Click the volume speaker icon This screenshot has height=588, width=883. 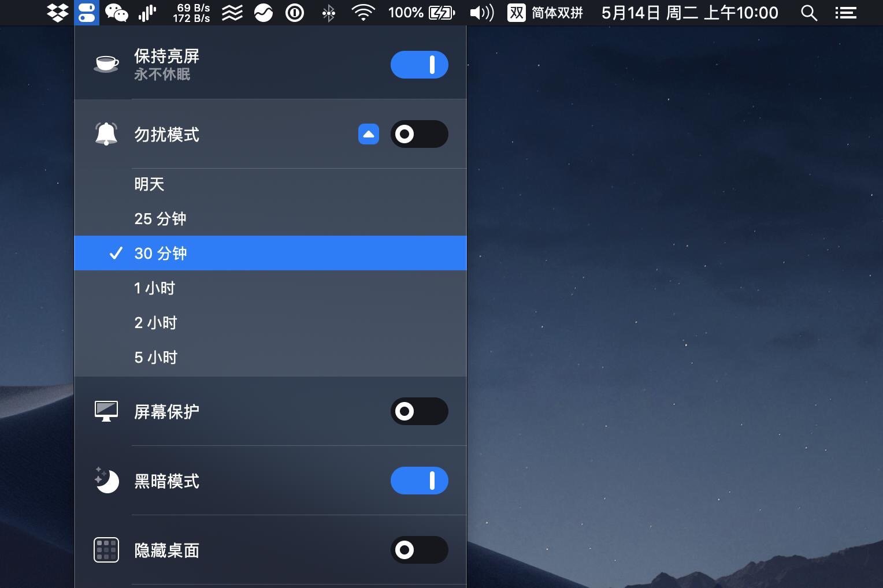click(x=481, y=13)
